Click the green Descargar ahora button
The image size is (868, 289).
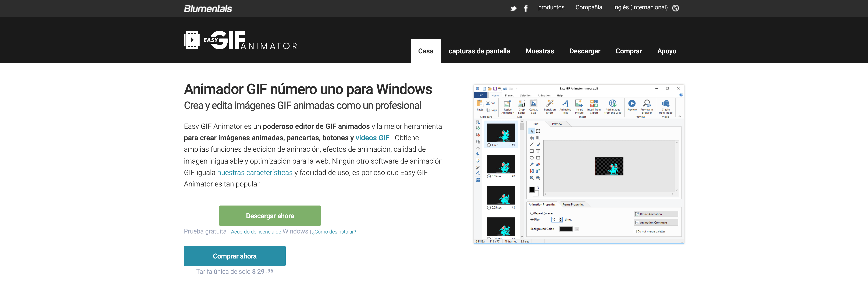point(270,215)
